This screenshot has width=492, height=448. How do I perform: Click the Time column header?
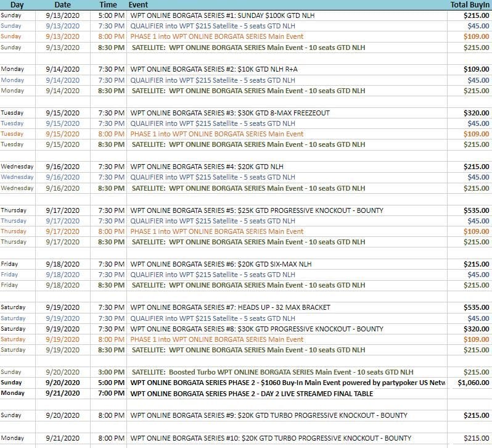[108, 5]
